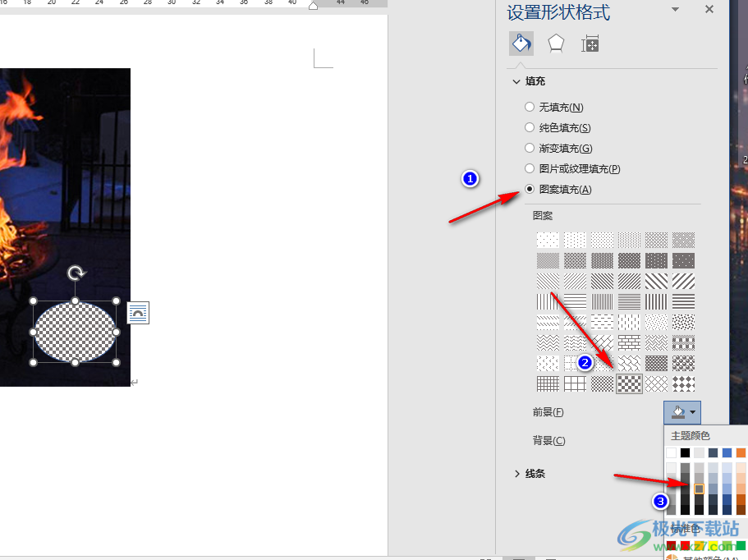The height and width of the screenshot is (560, 748).
Task: Apply the light upward diagonal pattern
Action: coord(575,281)
